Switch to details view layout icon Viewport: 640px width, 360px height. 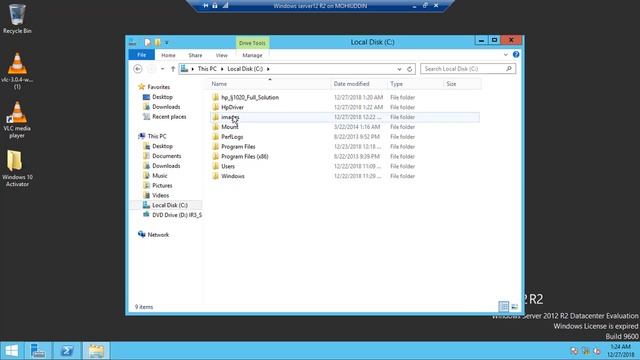click(504, 306)
